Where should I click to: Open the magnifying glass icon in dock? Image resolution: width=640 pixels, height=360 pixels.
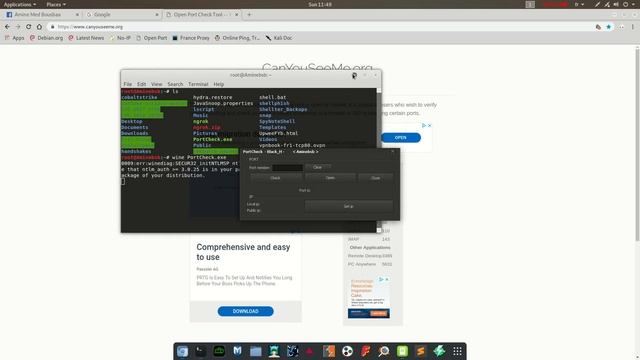pyautogui.click(x=384, y=351)
